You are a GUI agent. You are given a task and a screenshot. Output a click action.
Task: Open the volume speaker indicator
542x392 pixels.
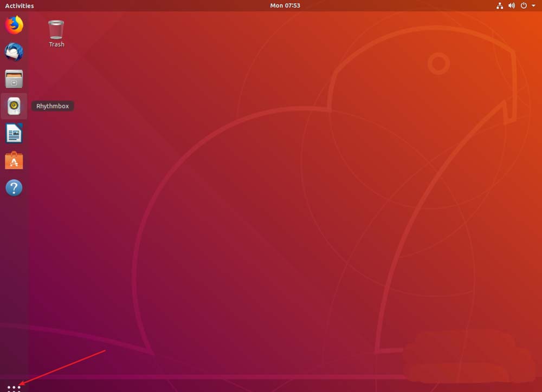point(512,5)
